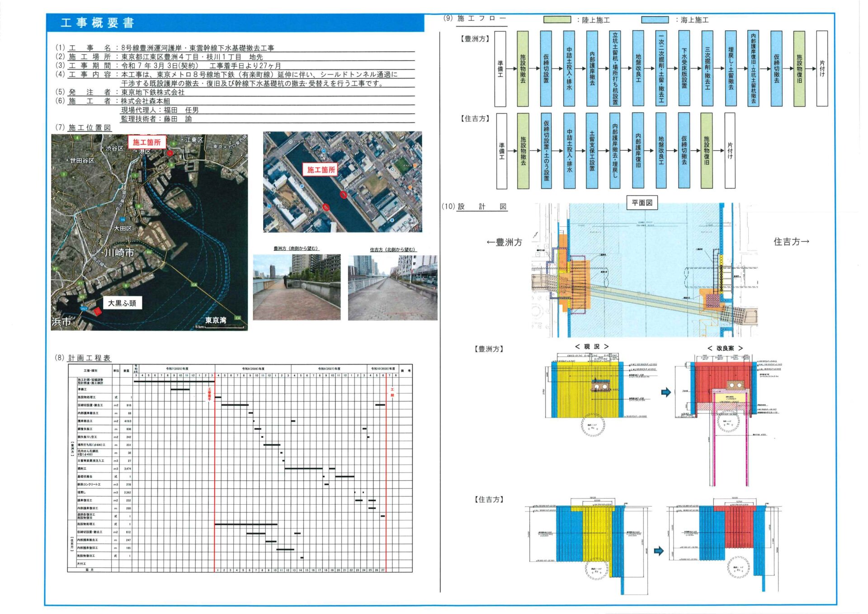Click the green 陸上施工 legend swatch

[557, 20]
